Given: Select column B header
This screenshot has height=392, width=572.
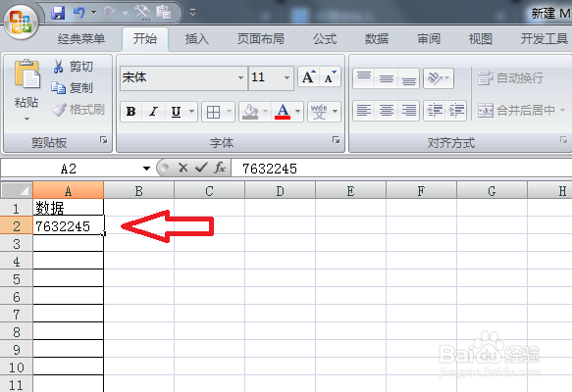Looking at the screenshot, I should pos(138,190).
